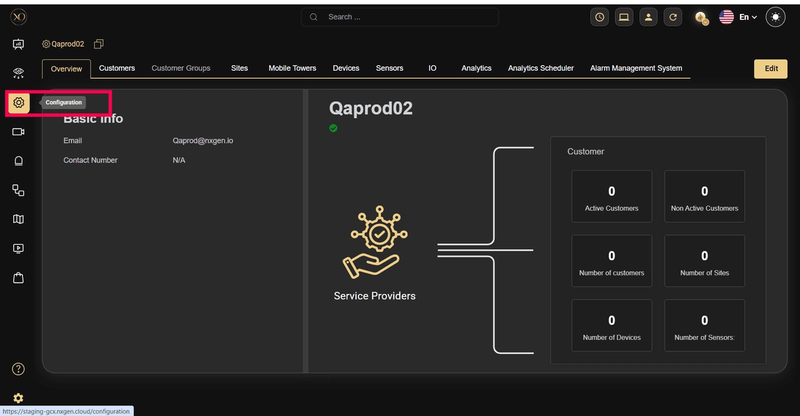The image size is (800, 416).
Task: Click the Qaprod02 page heading
Action: (x=371, y=108)
